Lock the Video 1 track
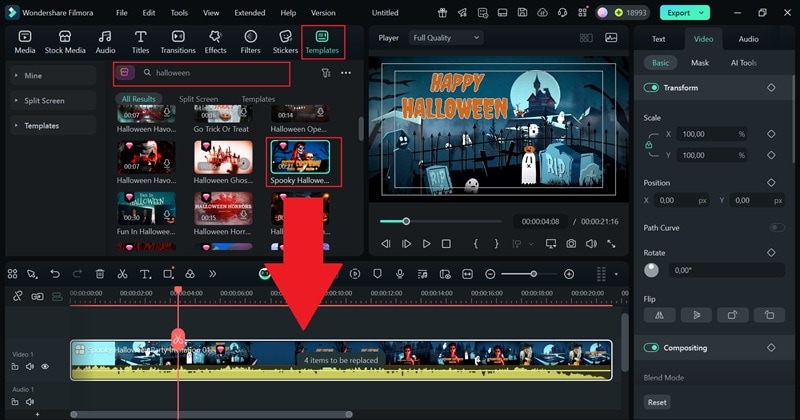The height and width of the screenshot is (420, 800). (15, 366)
